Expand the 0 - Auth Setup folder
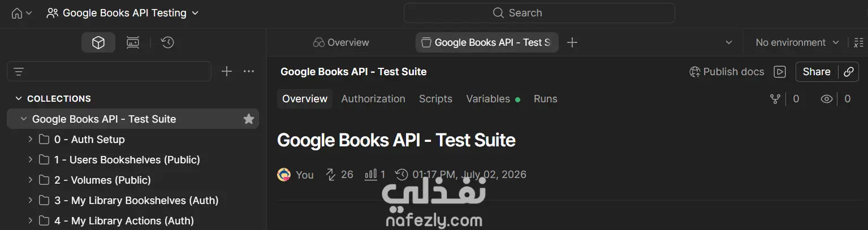The height and width of the screenshot is (230, 868). coord(31,140)
